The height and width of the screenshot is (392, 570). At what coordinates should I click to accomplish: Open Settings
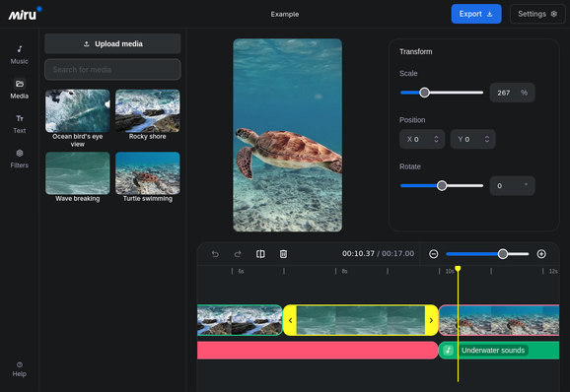536,14
